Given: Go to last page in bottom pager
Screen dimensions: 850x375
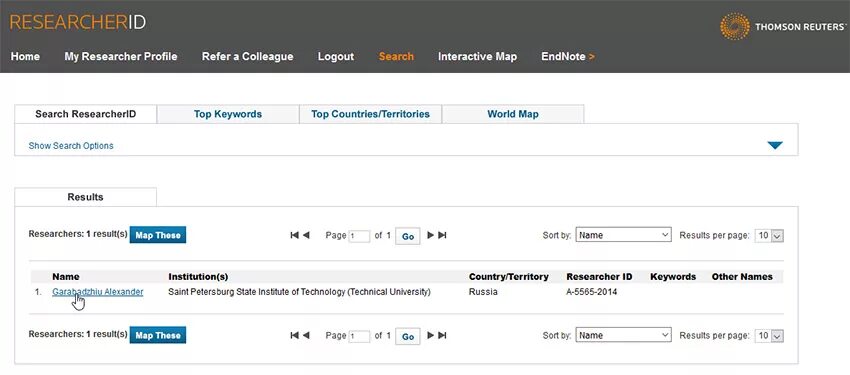Looking at the screenshot, I should pos(442,335).
